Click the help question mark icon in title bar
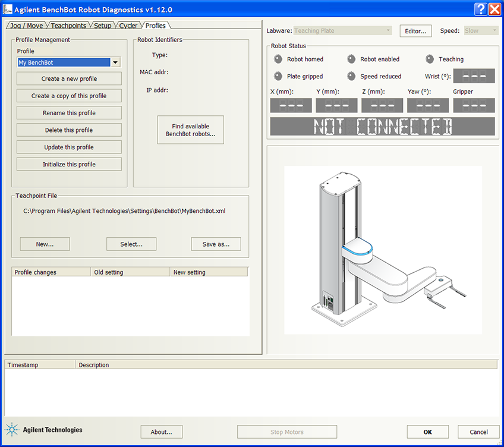504x447 pixels. tap(481, 10)
